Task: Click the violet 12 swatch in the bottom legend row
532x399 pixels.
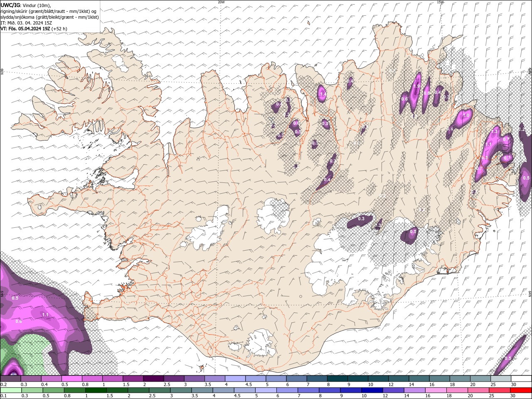Action: click(x=393, y=390)
